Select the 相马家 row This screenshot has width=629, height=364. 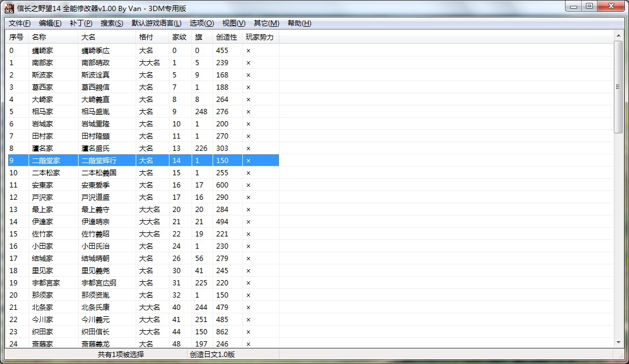click(x=143, y=112)
